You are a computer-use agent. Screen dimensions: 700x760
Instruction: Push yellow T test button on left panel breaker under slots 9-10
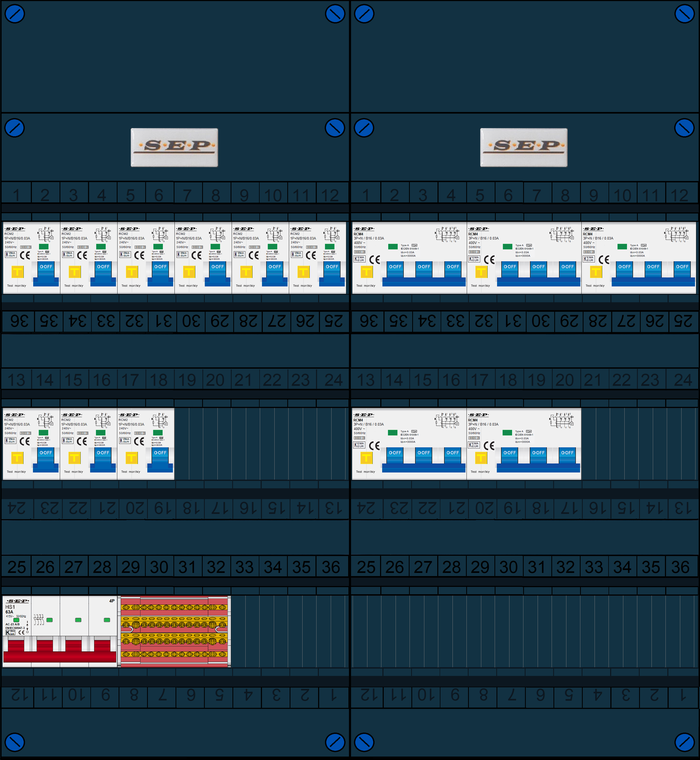pyautogui.click(x=246, y=271)
